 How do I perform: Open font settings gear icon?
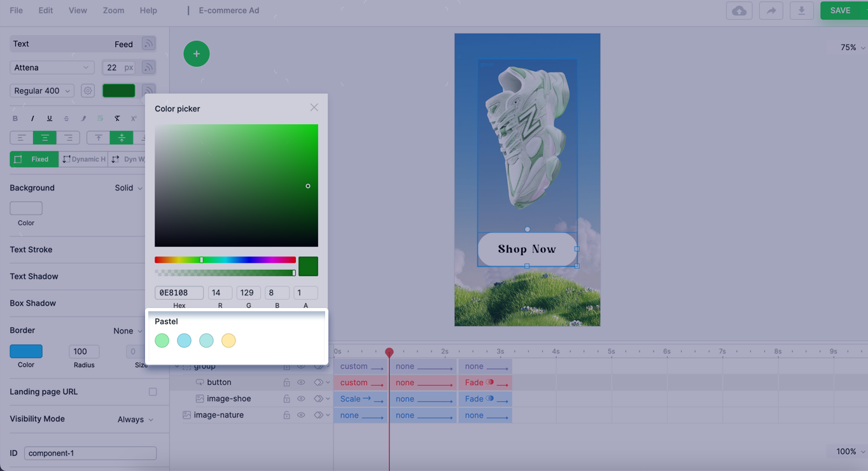(x=88, y=90)
